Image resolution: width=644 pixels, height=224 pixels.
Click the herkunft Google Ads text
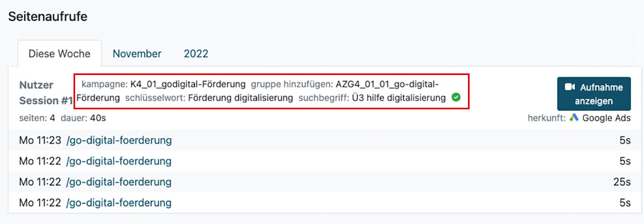tap(606, 118)
